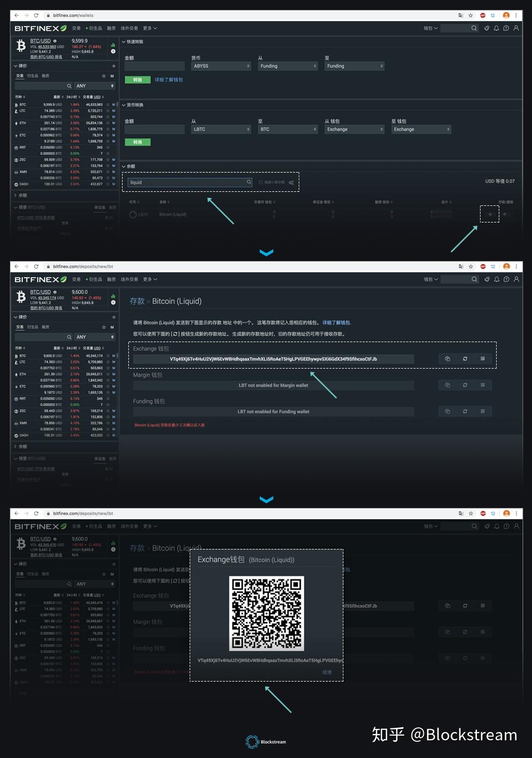532x758 pixels.
Task: Click the copy icon for Margin 钱包
Action: (x=447, y=385)
